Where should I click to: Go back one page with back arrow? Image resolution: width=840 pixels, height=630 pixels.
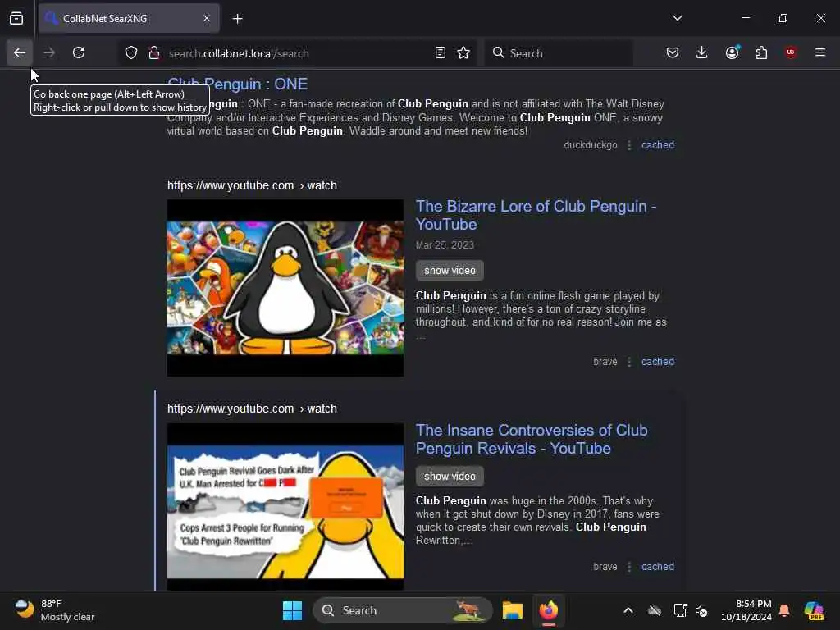20,52
